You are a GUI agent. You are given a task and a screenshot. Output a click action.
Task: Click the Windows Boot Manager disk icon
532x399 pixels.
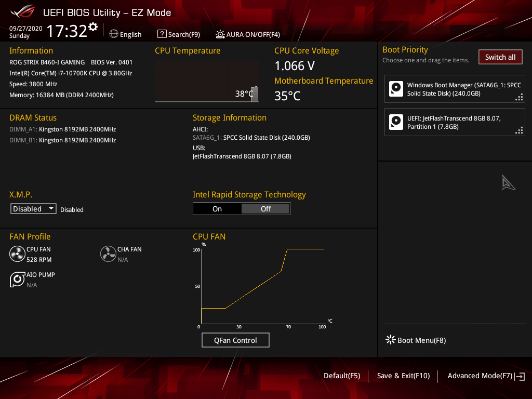(x=396, y=89)
